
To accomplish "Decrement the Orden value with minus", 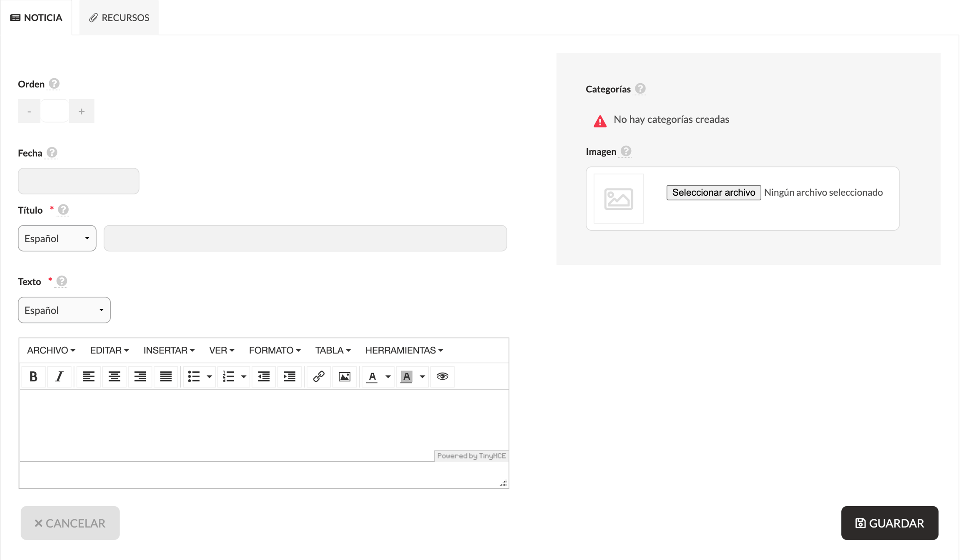I will tap(29, 111).
